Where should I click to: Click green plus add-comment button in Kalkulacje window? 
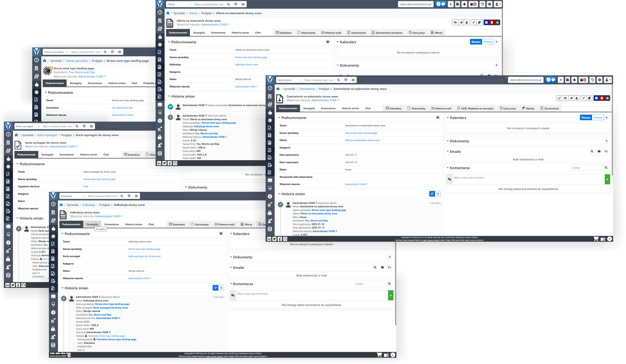click(391, 295)
